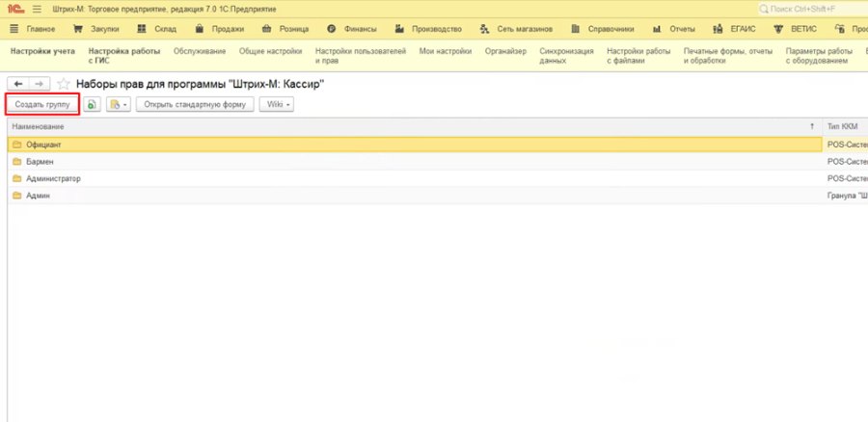The height and width of the screenshot is (422, 868).
Task: Go forward with the right arrow
Action: pos(40,84)
